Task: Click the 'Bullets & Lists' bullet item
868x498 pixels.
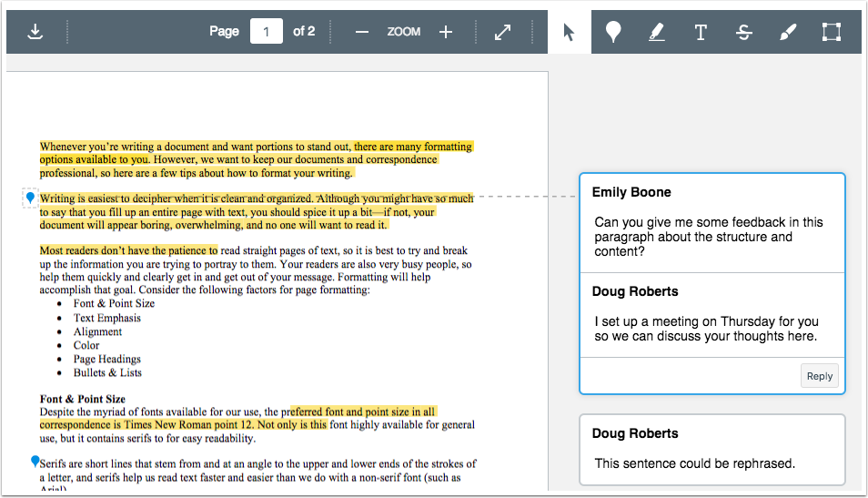Action: tap(107, 372)
